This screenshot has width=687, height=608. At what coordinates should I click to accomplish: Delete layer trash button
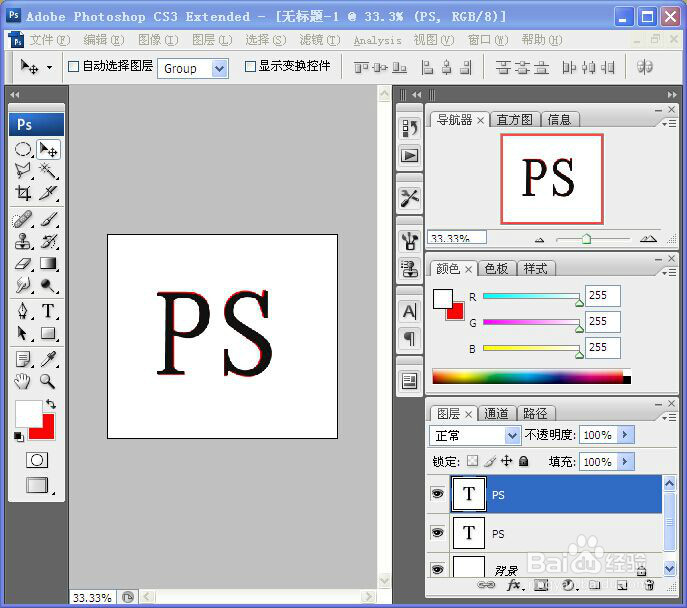(649, 585)
